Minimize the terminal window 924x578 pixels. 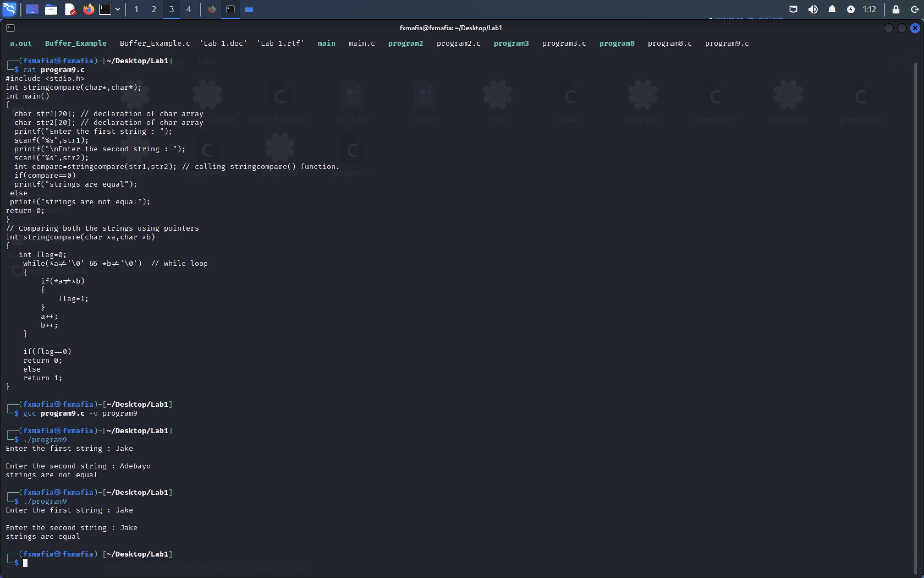point(889,28)
